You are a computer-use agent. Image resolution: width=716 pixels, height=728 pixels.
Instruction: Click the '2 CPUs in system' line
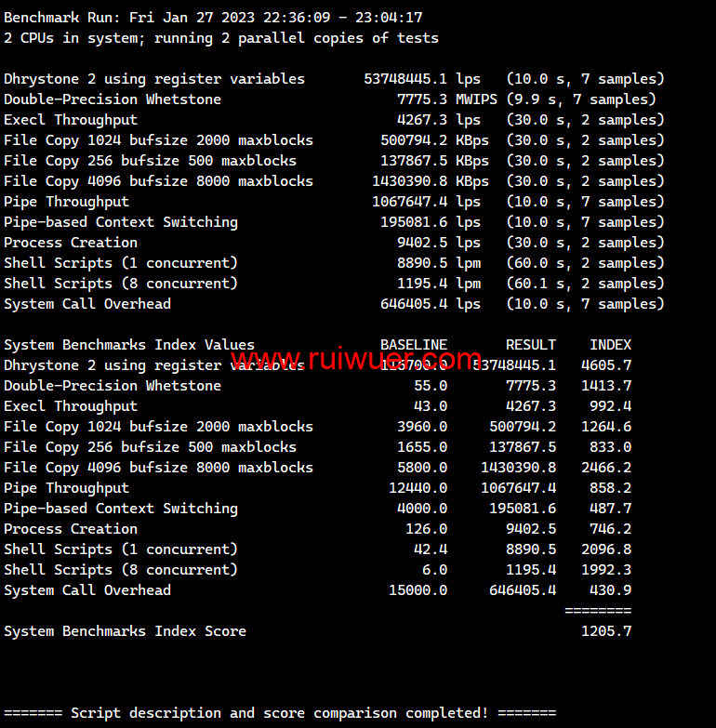pyautogui.click(x=221, y=38)
